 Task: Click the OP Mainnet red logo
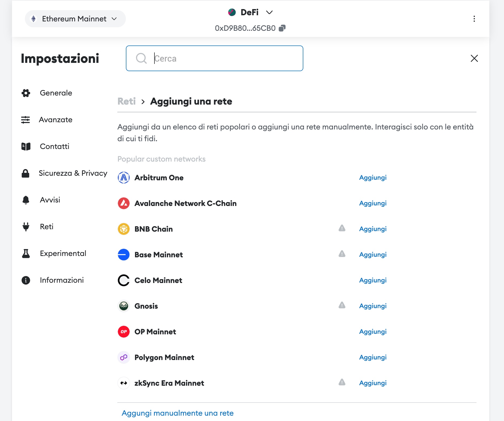pyautogui.click(x=123, y=332)
